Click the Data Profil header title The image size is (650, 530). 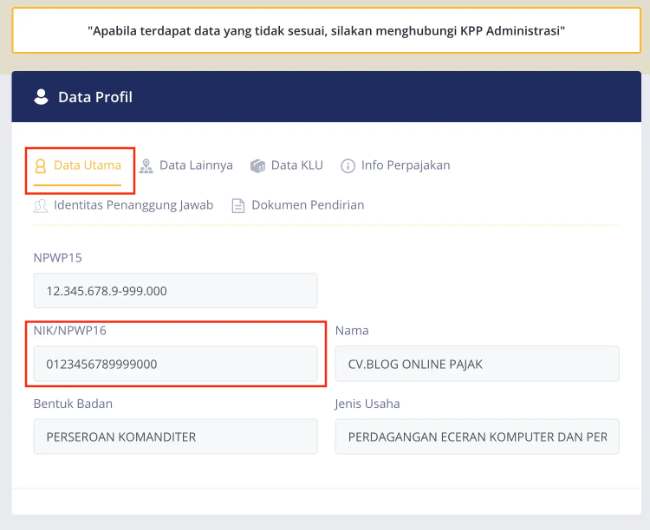(95, 97)
